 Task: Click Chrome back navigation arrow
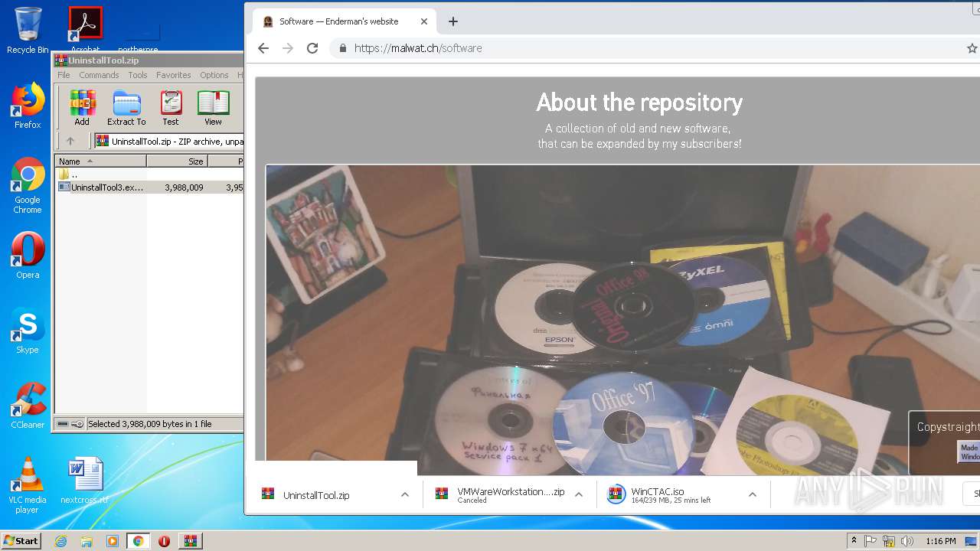[x=263, y=48]
